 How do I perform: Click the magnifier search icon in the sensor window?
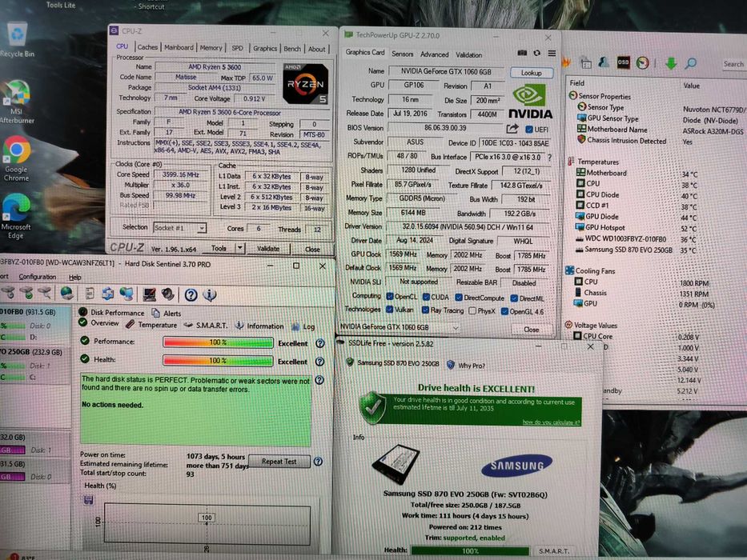(x=691, y=63)
